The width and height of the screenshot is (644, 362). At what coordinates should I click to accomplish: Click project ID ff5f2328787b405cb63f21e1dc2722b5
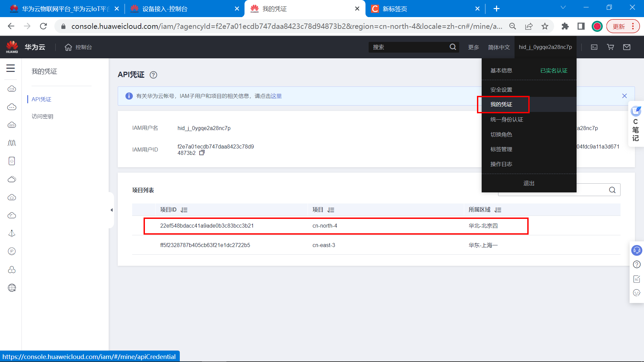point(205,245)
